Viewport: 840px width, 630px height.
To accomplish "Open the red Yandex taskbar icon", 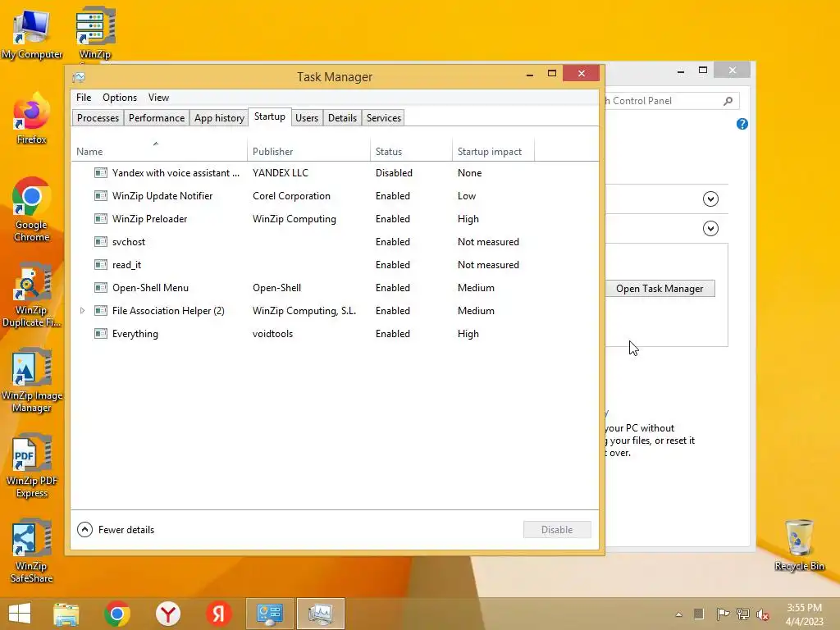I will click(218, 614).
